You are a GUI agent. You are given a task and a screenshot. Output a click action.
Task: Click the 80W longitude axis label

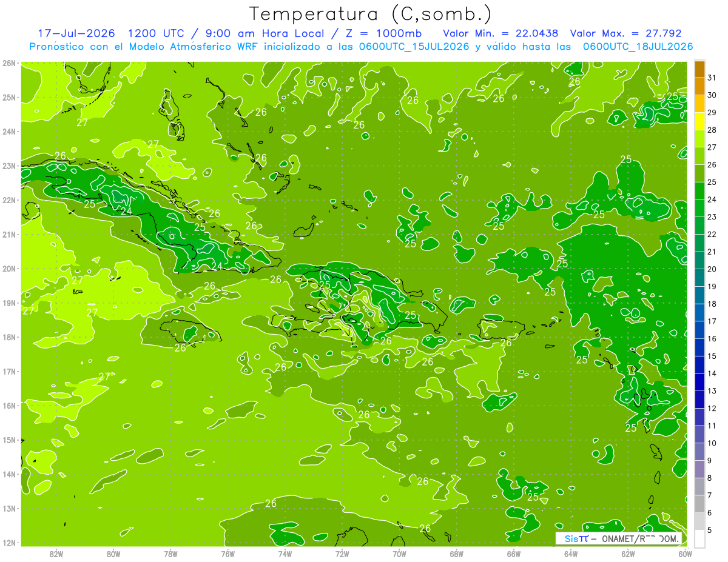click(113, 553)
